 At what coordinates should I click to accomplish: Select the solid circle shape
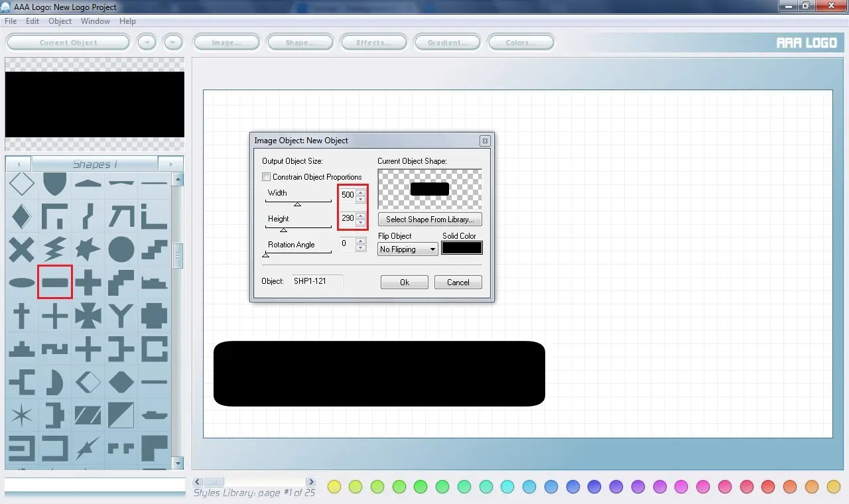coord(121,250)
